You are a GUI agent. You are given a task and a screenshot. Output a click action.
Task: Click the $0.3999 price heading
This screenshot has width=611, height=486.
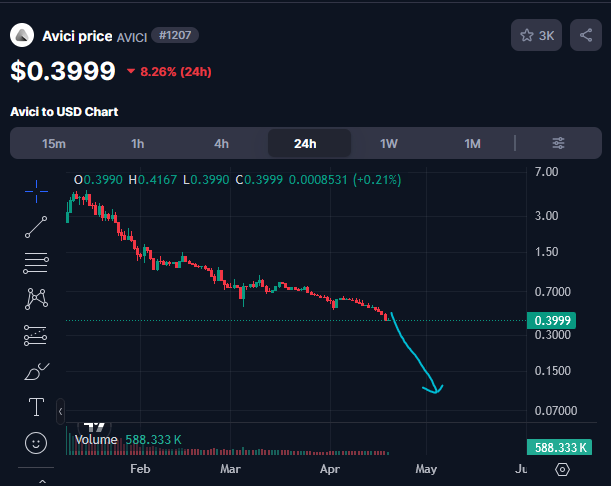click(63, 71)
